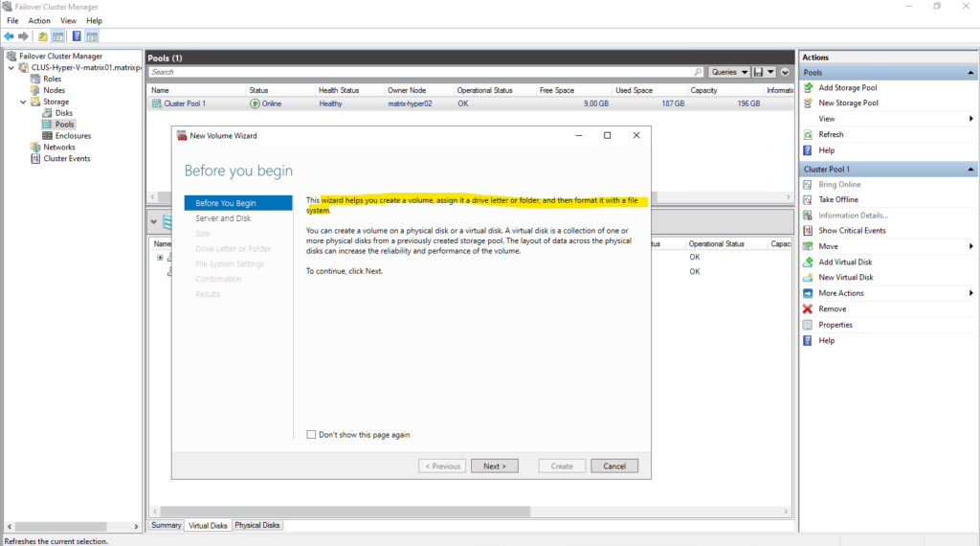Click the New Virtual Disk icon

(x=809, y=278)
